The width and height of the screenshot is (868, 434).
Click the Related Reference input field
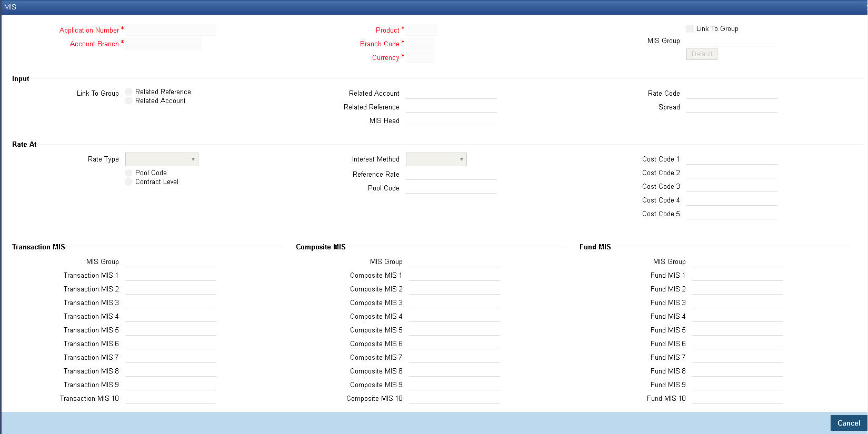click(x=451, y=107)
